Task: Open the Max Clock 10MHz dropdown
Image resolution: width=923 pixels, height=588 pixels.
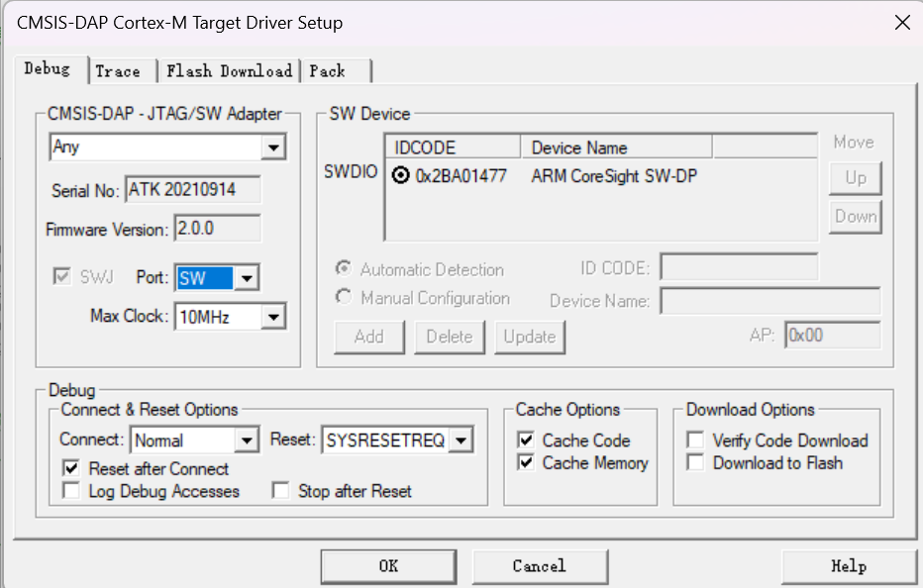Action: (x=273, y=317)
